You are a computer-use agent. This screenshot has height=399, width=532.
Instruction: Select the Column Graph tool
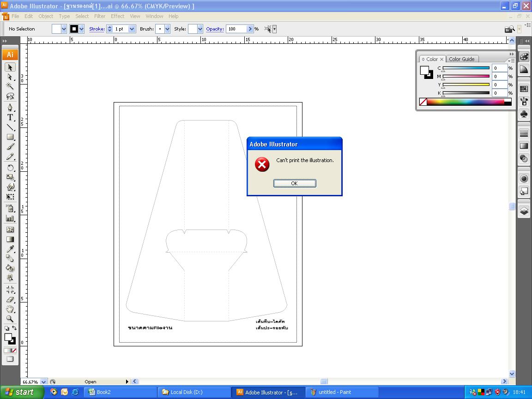tap(10, 218)
